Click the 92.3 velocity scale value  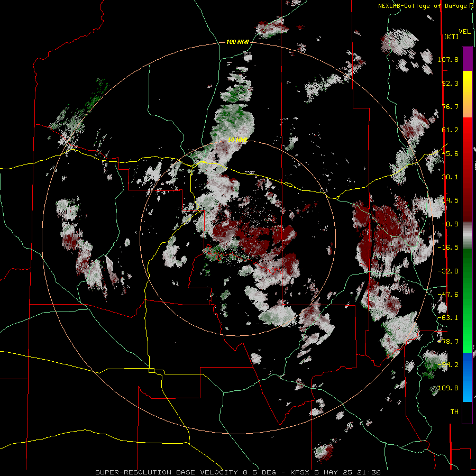tap(450, 83)
